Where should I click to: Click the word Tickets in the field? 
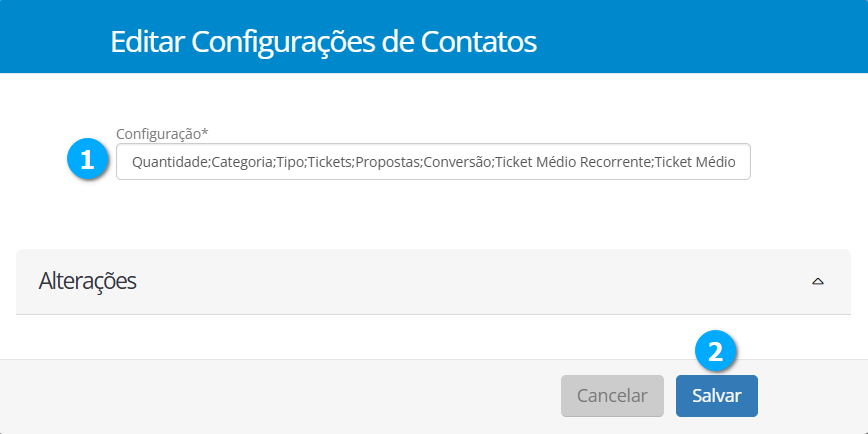(329, 162)
